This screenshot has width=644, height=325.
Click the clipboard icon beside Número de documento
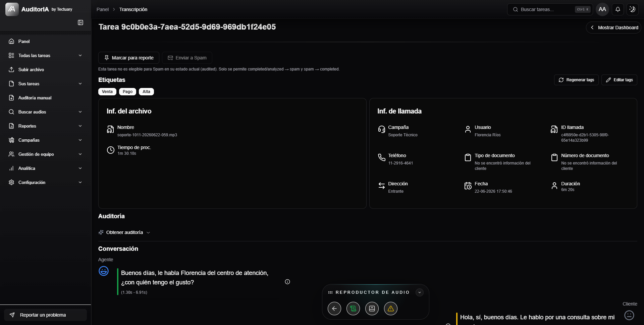(554, 157)
